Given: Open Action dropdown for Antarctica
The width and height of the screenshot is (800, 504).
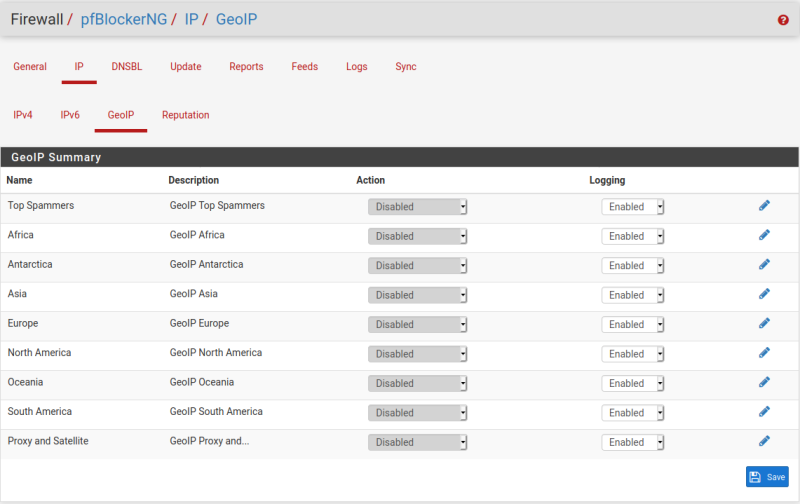Looking at the screenshot, I should pos(417,265).
